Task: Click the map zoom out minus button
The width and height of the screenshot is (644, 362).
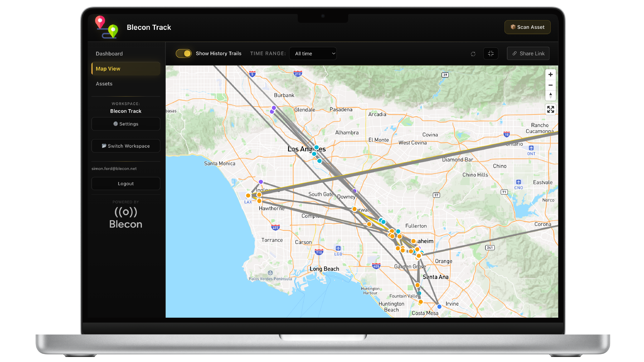Action: (550, 85)
